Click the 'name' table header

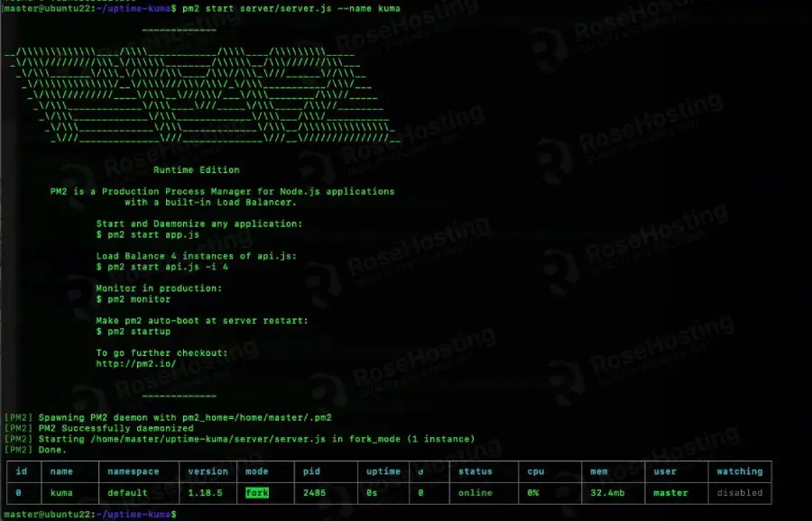61,471
